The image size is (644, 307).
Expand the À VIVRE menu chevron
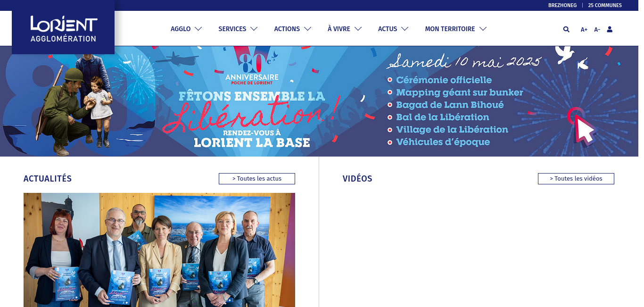tap(358, 29)
